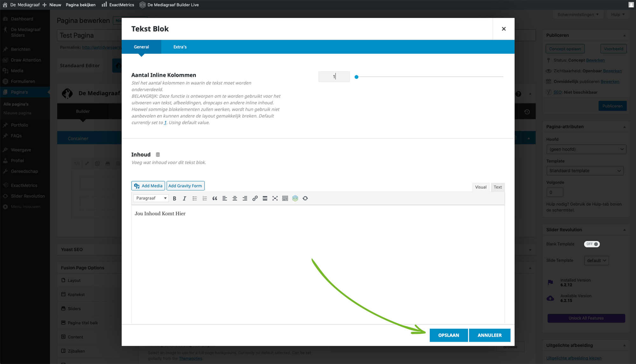The width and height of the screenshot is (636, 364).
Task: Insert a bulleted list
Action: point(195,198)
